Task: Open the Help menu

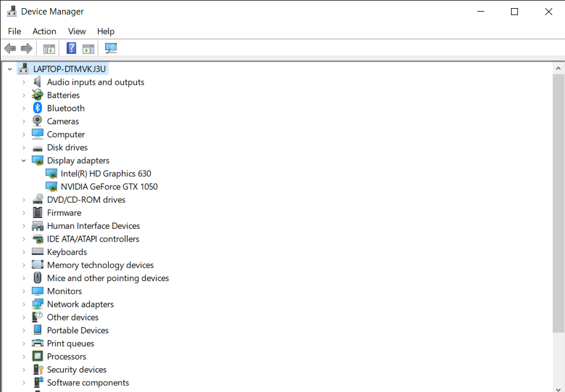Action: point(106,31)
